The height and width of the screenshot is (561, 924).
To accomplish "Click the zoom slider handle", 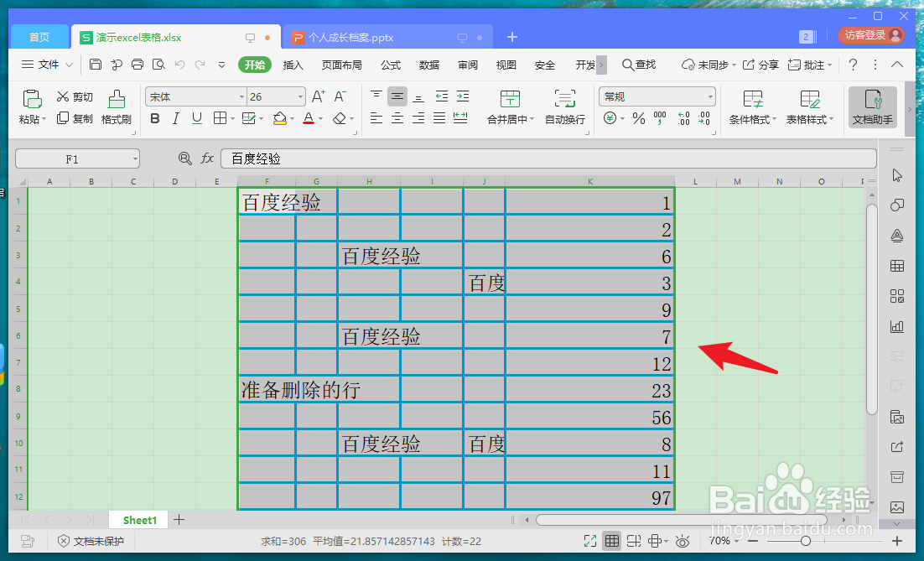I will tap(806, 540).
